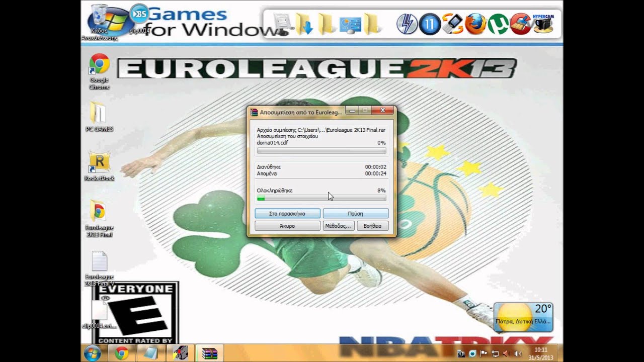The image size is (644, 362).
Task: Click the archive path text ending in 'Final.rar'
Action: (x=321, y=130)
